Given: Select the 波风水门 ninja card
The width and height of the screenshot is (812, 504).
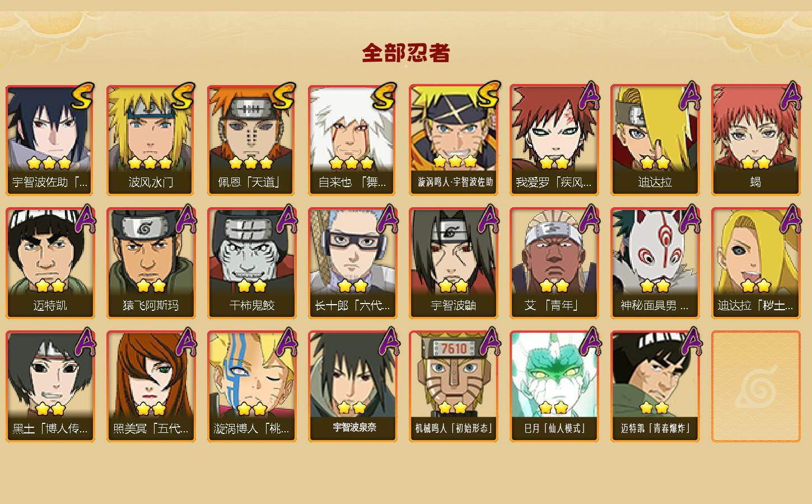Looking at the screenshot, I should point(151,140).
